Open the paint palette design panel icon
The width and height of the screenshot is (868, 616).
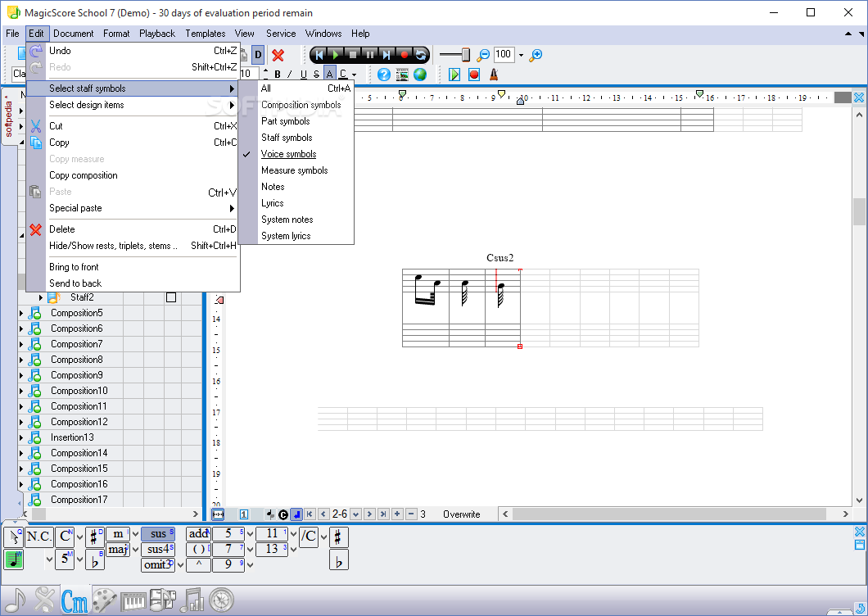pos(103,600)
